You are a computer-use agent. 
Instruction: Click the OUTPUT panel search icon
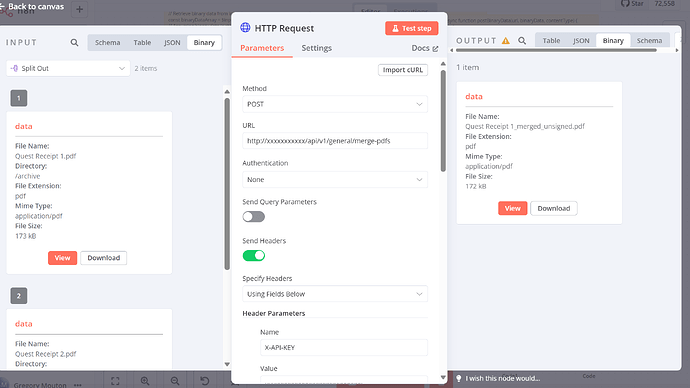click(522, 40)
